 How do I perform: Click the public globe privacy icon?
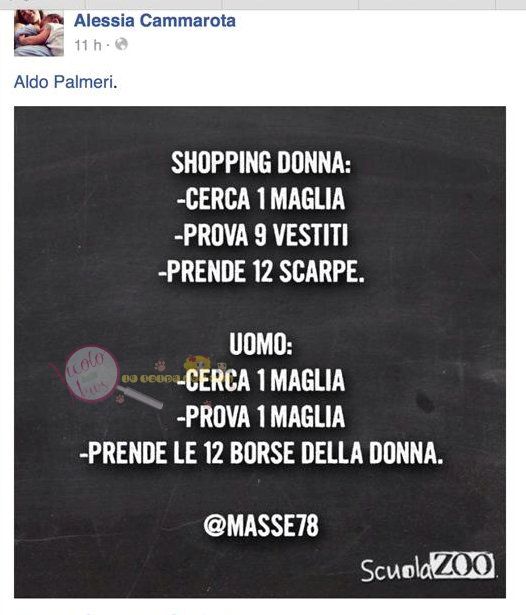click(121, 44)
